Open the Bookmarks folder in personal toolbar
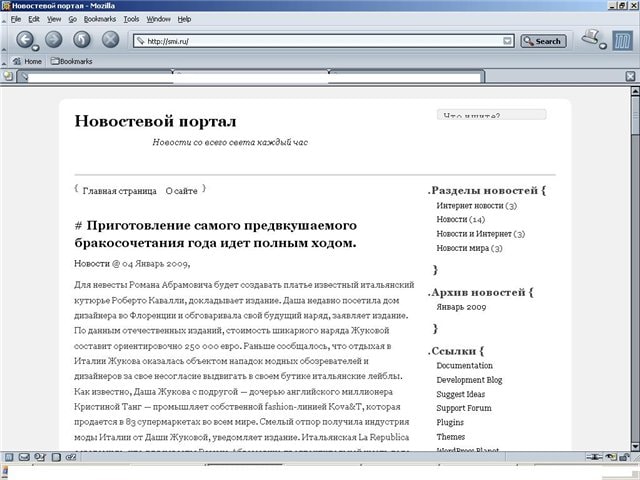640x480 pixels. coord(71,61)
